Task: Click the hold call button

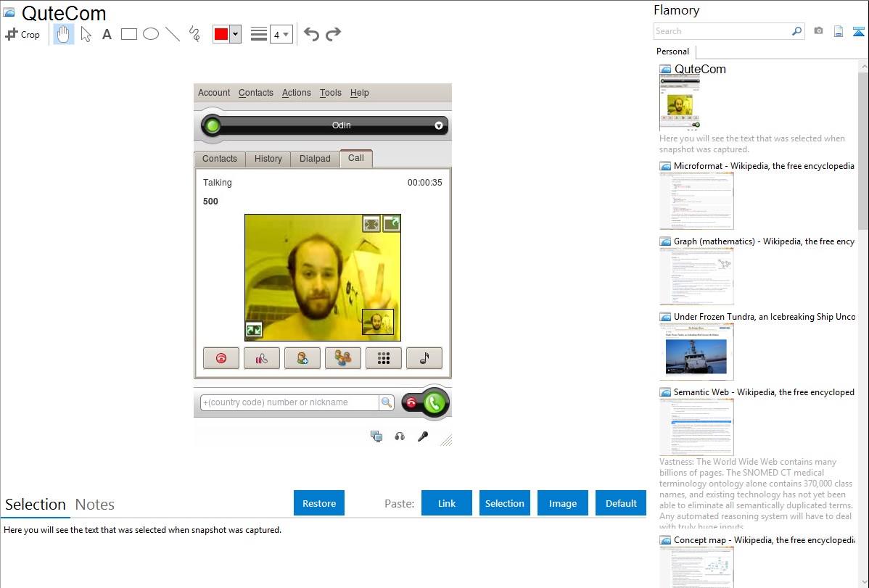Action: tap(262, 358)
